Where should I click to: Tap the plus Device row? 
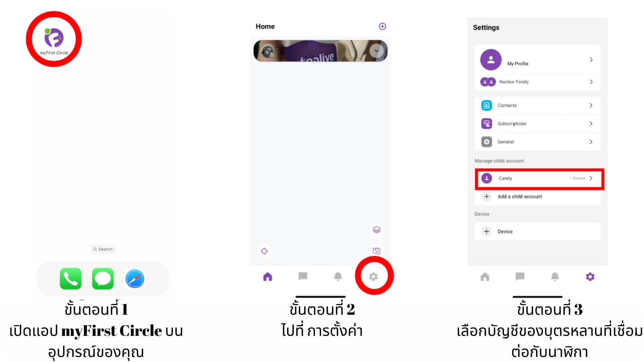[x=537, y=231]
